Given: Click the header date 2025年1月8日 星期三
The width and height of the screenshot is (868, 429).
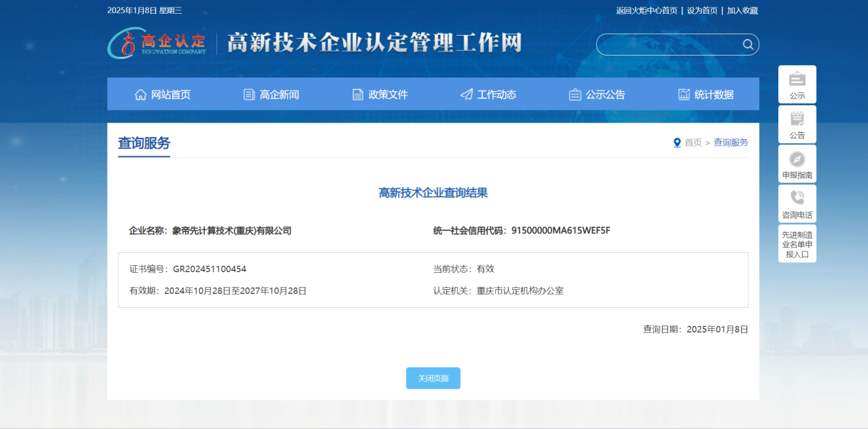Looking at the screenshot, I should pos(144,10).
